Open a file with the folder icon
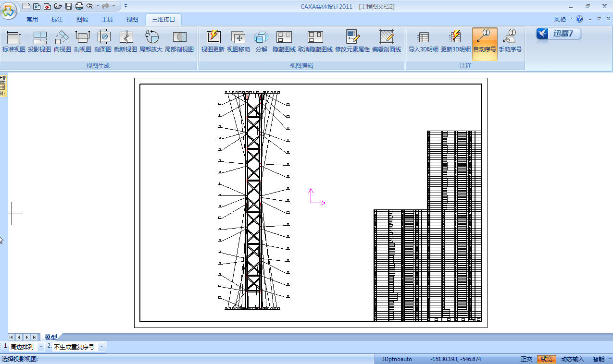 [58, 6]
